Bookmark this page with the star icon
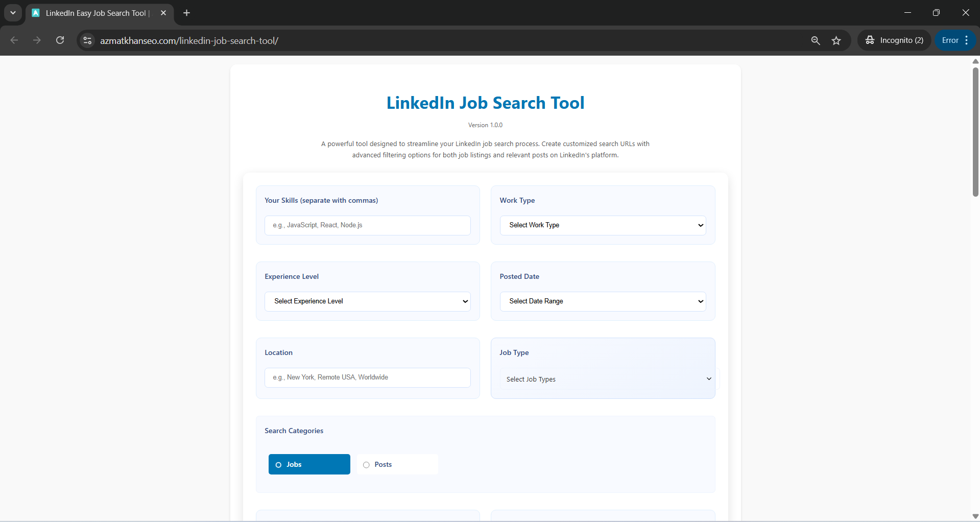The width and height of the screenshot is (980, 522). click(x=836, y=40)
